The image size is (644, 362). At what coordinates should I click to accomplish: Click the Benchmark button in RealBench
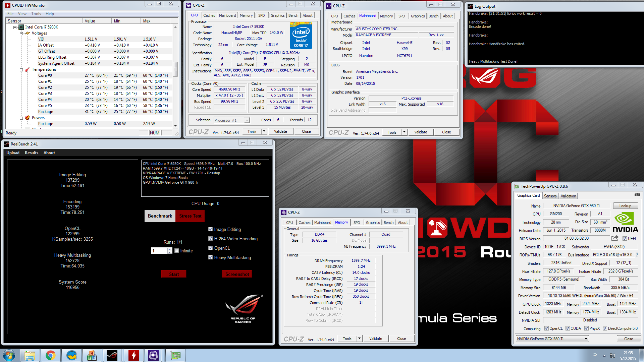pyautogui.click(x=160, y=216)
